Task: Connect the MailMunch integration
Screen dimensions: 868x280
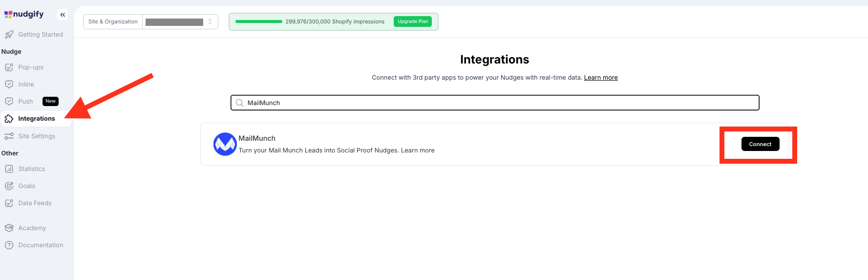Action: [760, 144]
